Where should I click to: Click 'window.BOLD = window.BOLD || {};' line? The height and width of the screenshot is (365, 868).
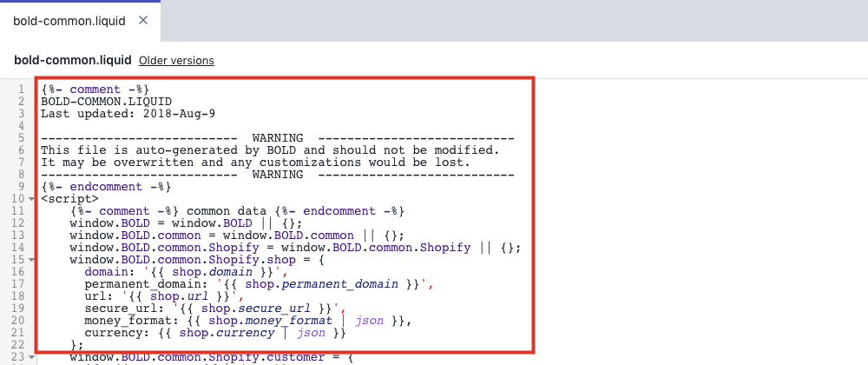[186, 223]
